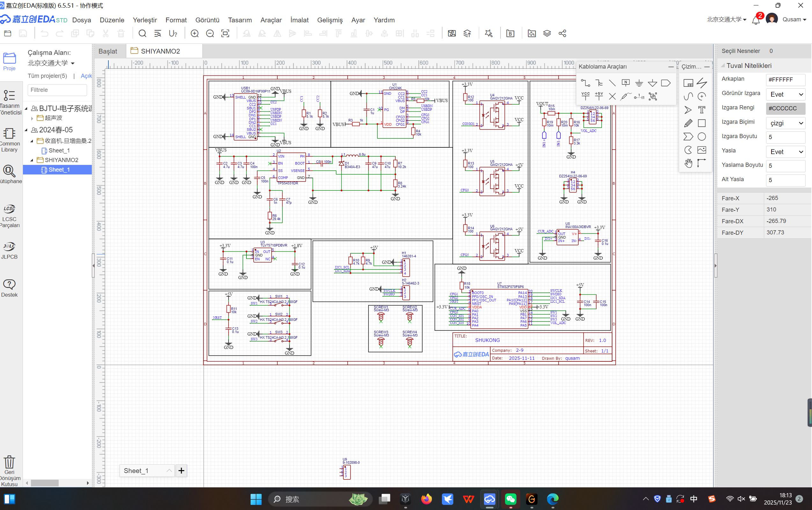Select the No Connect flag tool
Viewport: 812px width, 510px height.
pyautogui.click(x=612, y=96)
